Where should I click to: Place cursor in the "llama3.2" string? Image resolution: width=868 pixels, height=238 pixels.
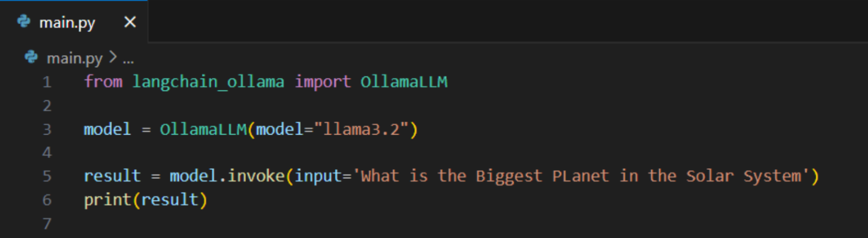click(x=361, y=129)
